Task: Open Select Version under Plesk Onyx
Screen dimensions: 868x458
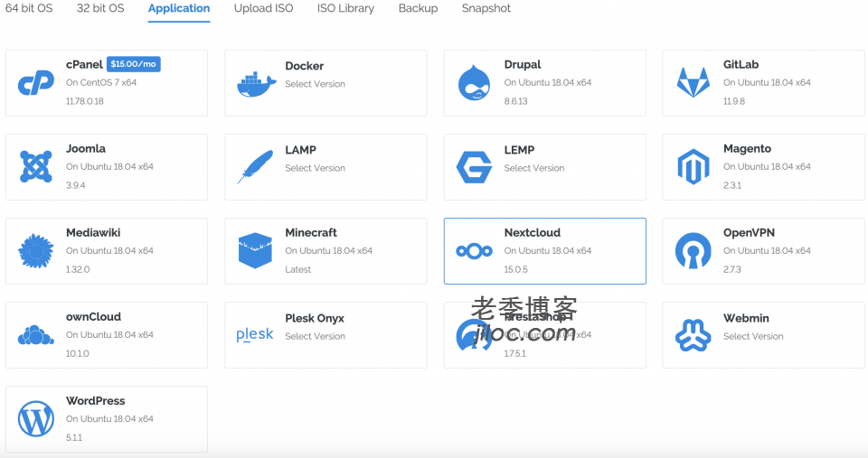Action: (315, 336)
